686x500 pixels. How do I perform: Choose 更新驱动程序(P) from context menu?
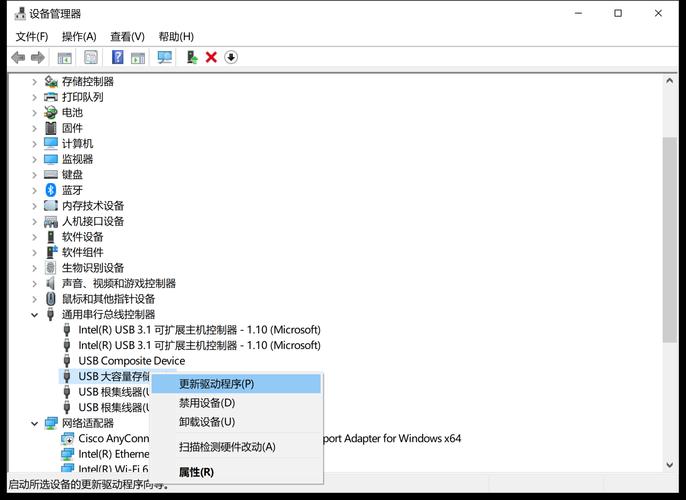point(236,384)
